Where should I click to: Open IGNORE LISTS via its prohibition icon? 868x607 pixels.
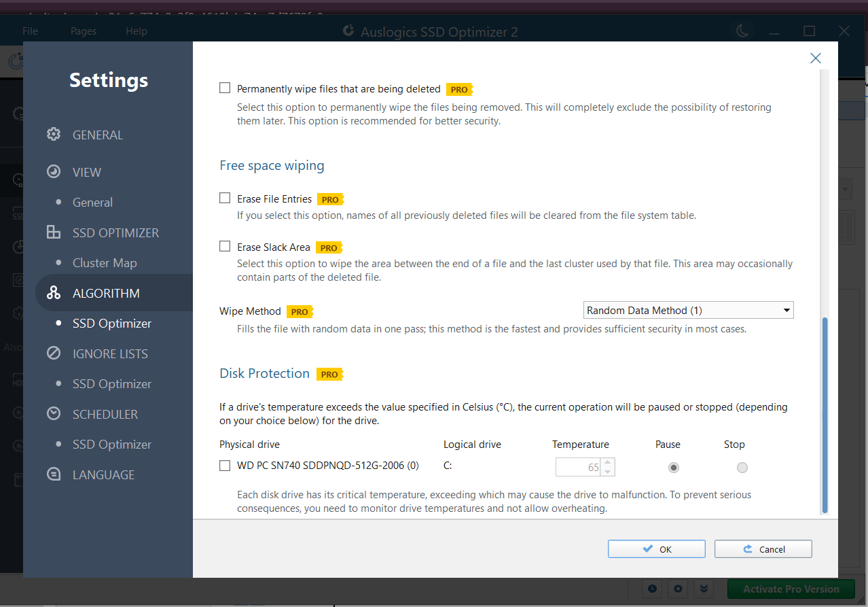[53, 353]
